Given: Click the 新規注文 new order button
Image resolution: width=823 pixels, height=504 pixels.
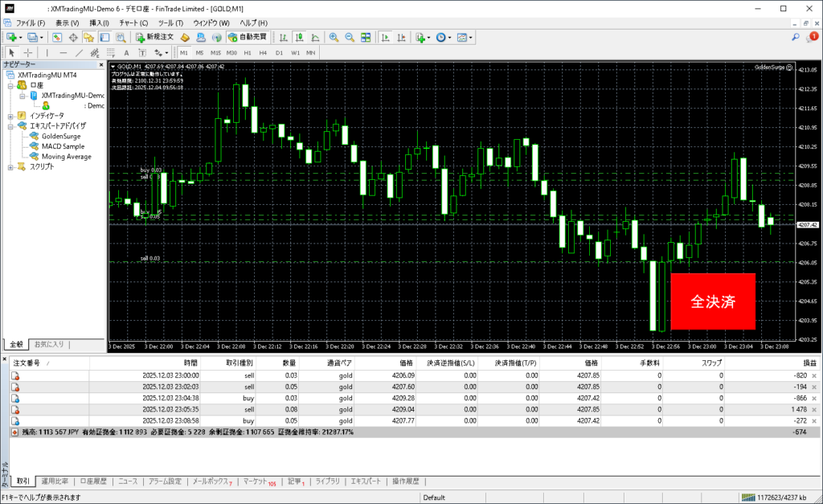Looking at the screenshot, I should pos(154,37).
